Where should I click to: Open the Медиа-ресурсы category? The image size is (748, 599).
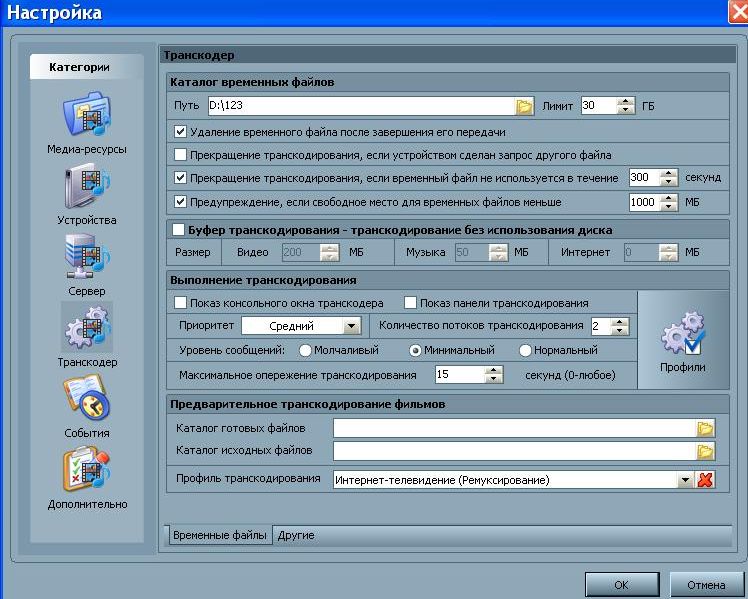[x=86, y=117]
